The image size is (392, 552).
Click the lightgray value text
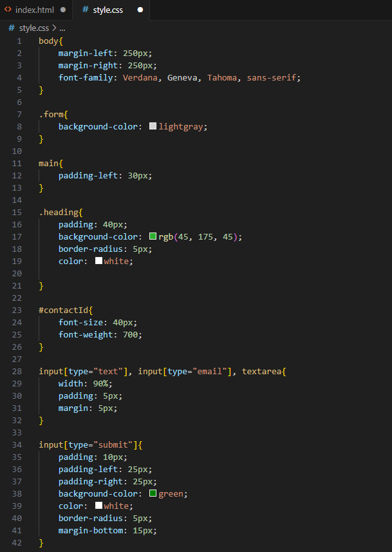point(181,127)
